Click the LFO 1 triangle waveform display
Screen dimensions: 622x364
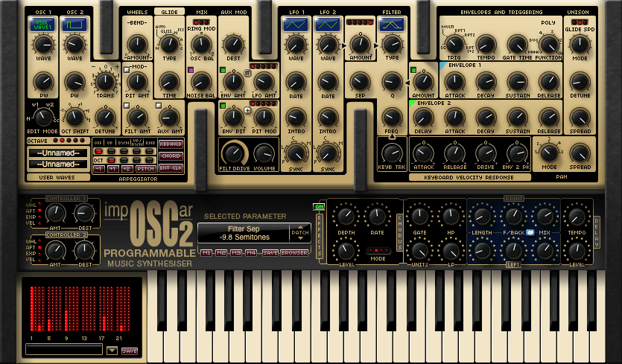(296, 25)
